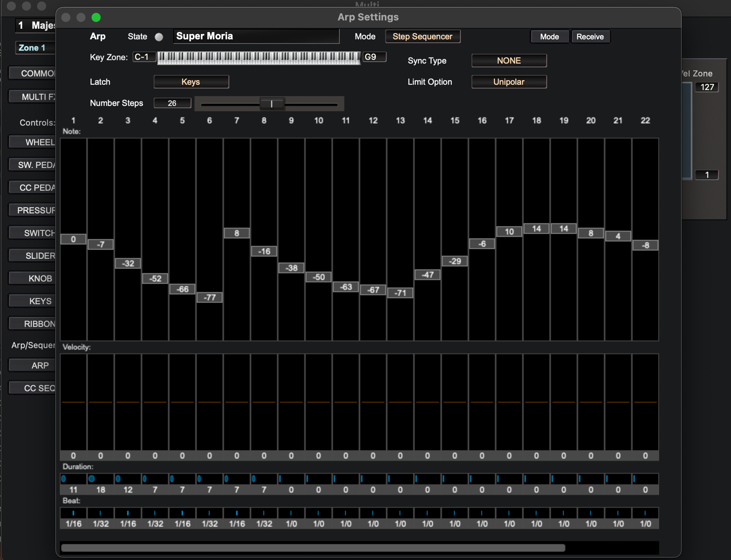Click the horizontal scrollbar at bottom
The height and width of the screenshot is (560, 731).
pos(313,548)
